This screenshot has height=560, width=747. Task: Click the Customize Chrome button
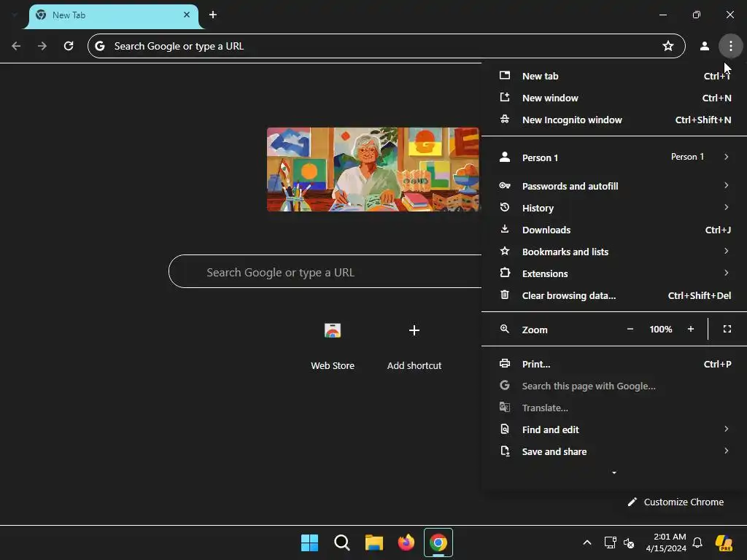676,502
